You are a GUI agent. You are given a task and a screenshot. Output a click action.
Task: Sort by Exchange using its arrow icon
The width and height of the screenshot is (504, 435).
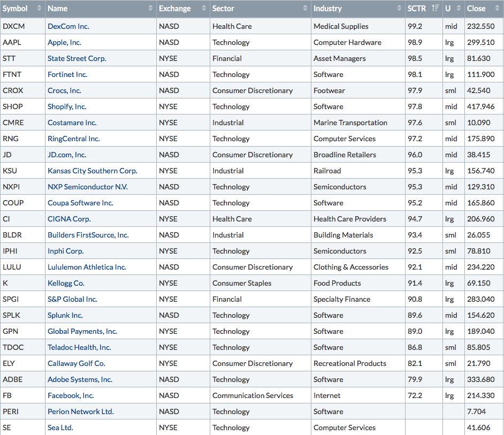click(x=204, y=8)
